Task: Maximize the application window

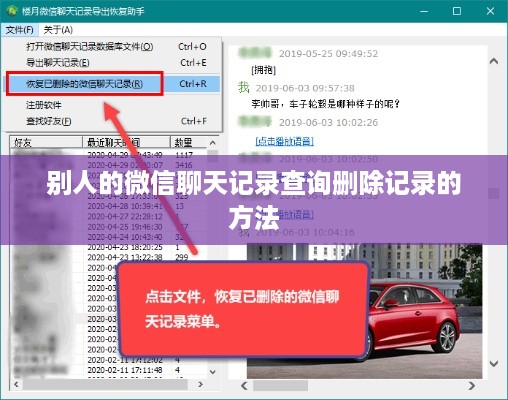Action: [457, 11]
